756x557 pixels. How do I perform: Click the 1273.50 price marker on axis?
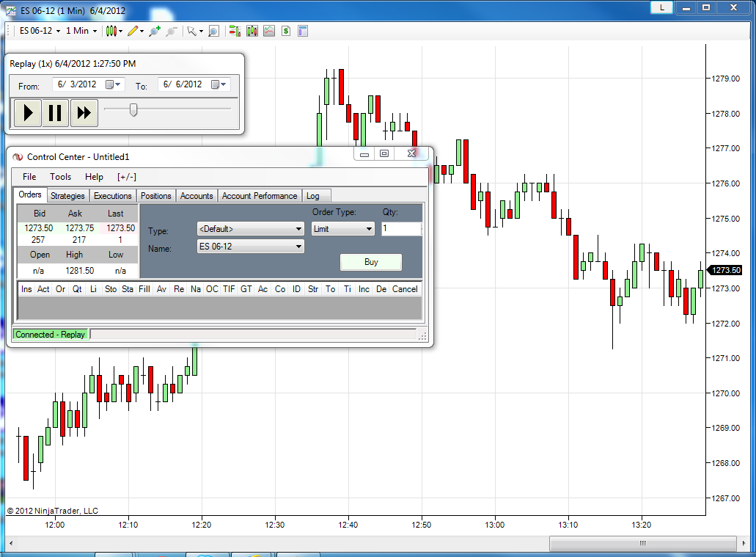tap(724, 270)
